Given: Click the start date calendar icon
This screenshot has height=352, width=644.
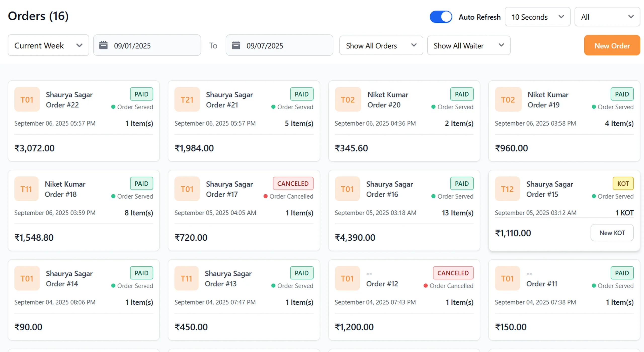Looking at the screenshot, I should pos(103,46).
